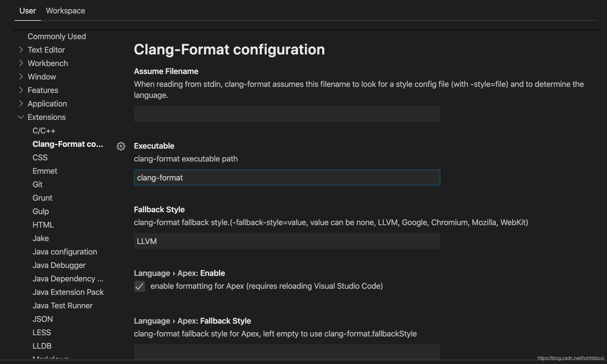
Task: Switch to the Workspace settings tab
Action: 65,11
